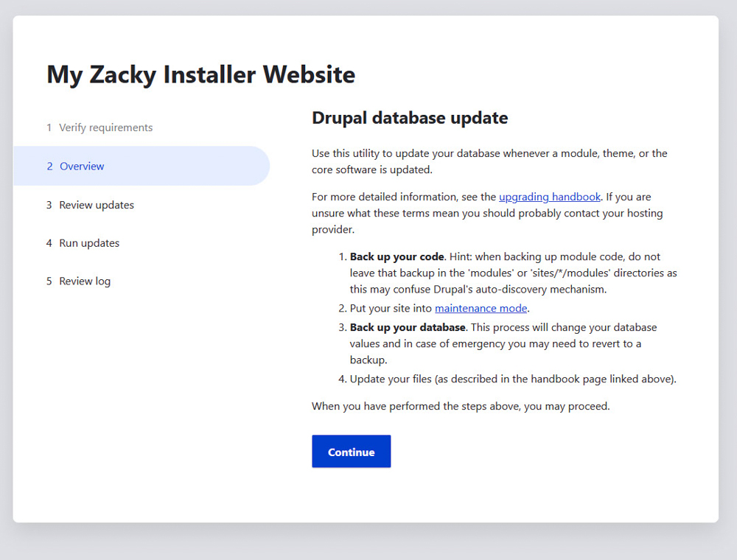Image resolution: width=737 pixels, height=560 pixels.
Task: Click the utility description paragraph at top
Action: (x=489, y=161)
